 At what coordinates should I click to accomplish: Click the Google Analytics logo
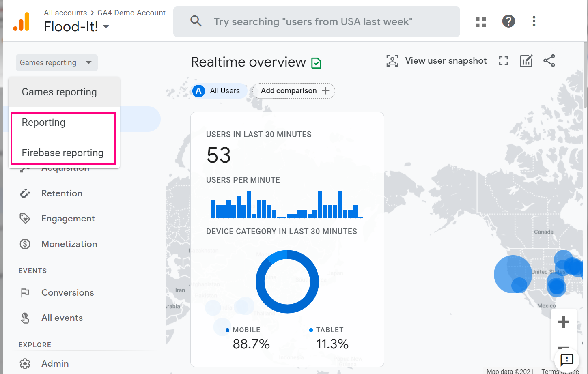click(22, 22)
